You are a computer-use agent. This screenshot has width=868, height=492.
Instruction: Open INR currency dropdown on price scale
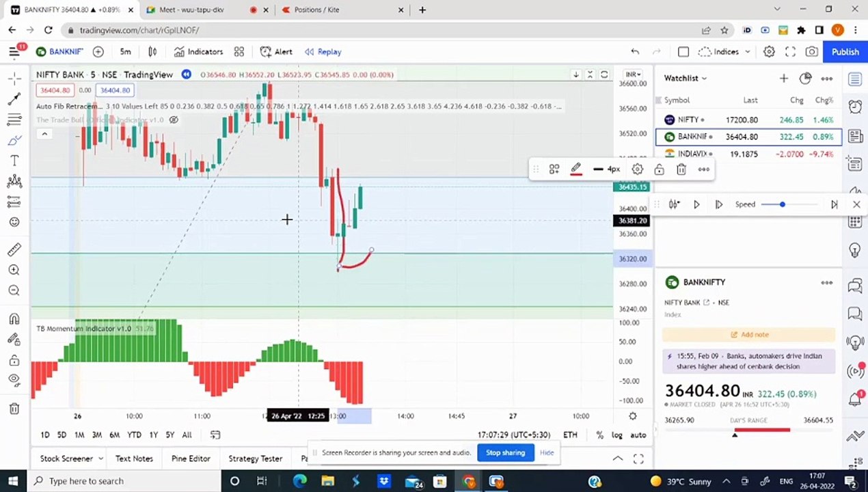632,74
